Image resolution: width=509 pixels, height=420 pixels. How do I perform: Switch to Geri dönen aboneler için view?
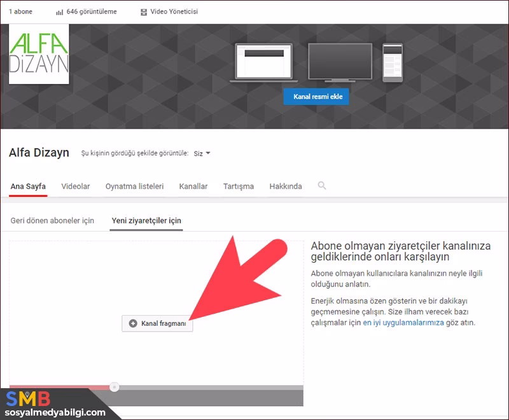(x=51, y=220)
